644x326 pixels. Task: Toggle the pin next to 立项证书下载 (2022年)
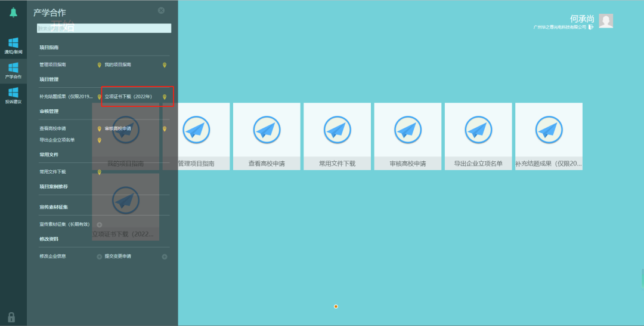(165, 97)
